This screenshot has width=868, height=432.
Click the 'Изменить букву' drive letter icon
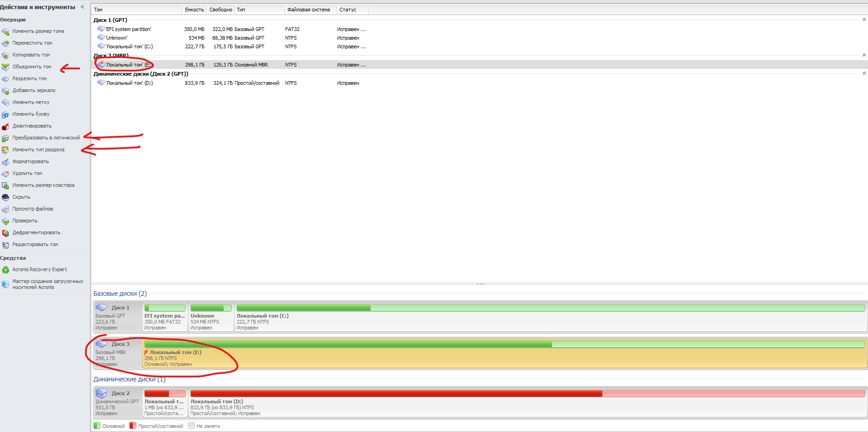(x=5, y=114)
